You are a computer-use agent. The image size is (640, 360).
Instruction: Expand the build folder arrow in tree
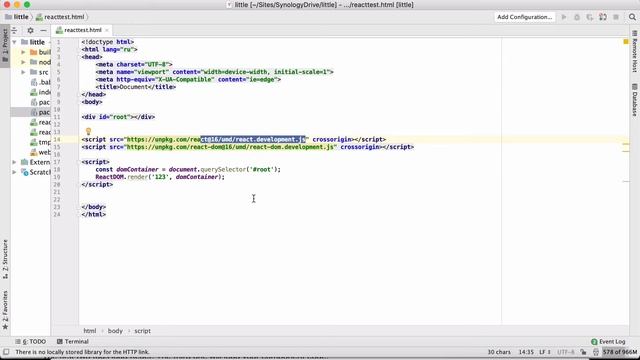[x=23, y=52]
